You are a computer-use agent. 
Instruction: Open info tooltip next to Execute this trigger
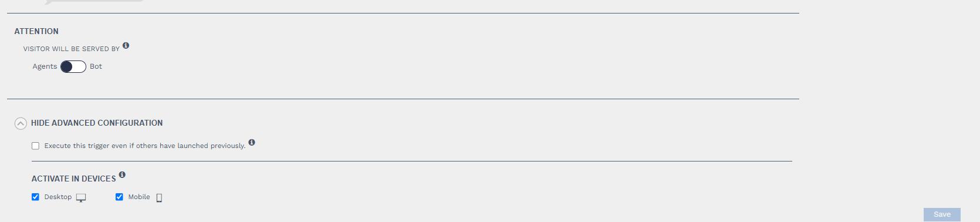252,142
